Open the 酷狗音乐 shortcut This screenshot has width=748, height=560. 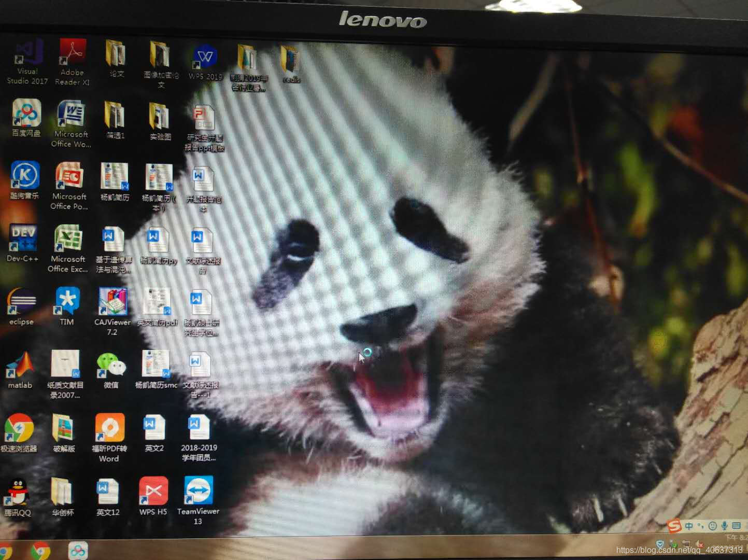24,180
